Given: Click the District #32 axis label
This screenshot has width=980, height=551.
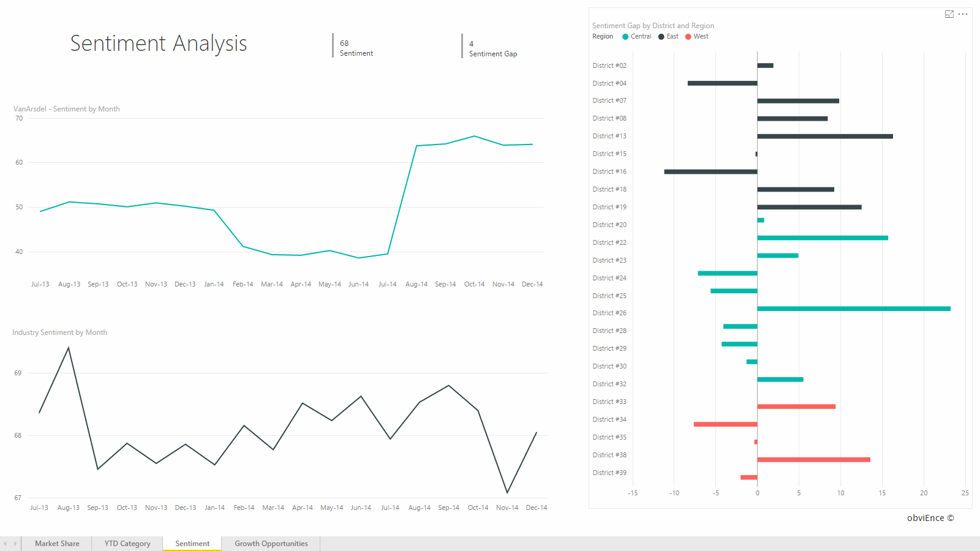Looking at the screenshot, I should [609, 384].
